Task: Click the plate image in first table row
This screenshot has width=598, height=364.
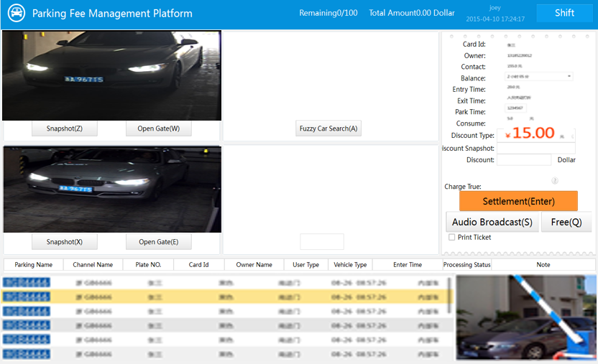Action: 27,282
